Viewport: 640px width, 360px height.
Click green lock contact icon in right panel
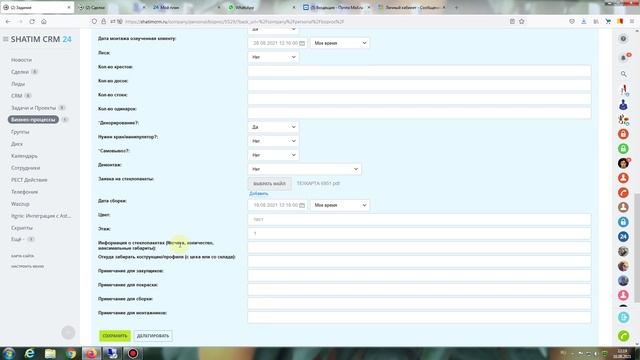[623, 149]
